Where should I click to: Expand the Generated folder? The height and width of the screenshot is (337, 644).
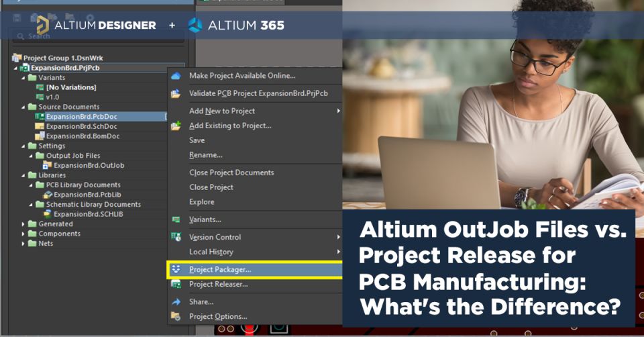24,224
